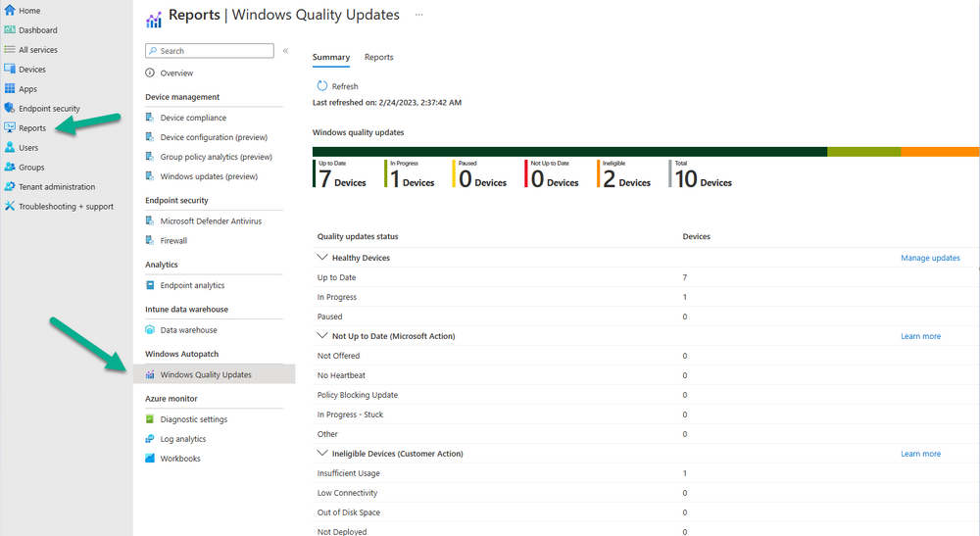Click Learn more for Ineligible Devices
The height and width of the screenshot is (536, 980).
click(920, 454)
